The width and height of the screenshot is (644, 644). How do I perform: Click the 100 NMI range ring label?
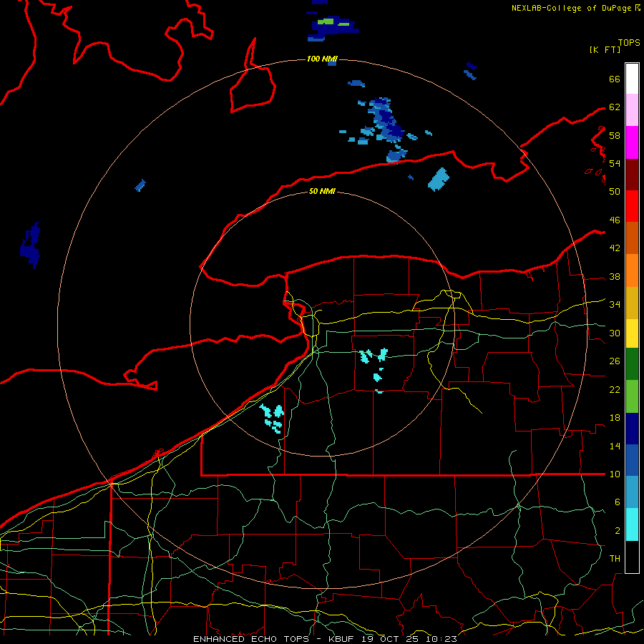click(322, 59)
